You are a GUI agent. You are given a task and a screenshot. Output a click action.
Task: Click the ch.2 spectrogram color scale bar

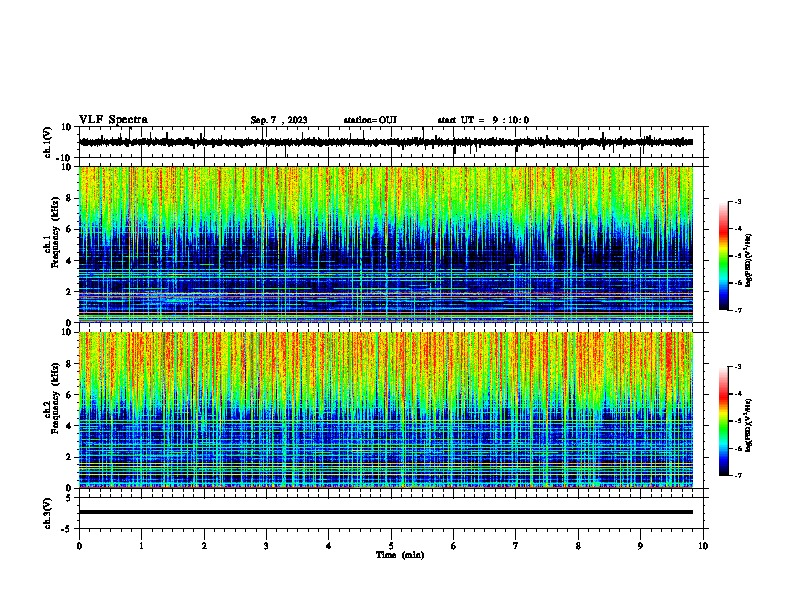[724, 421]
